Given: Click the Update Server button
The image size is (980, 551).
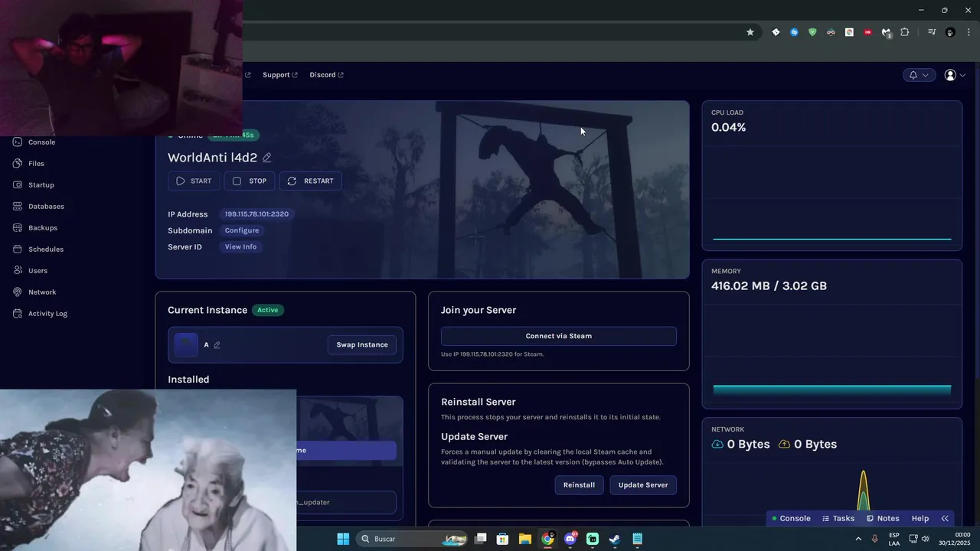Looking at the screenshot, I should (643, 485).
